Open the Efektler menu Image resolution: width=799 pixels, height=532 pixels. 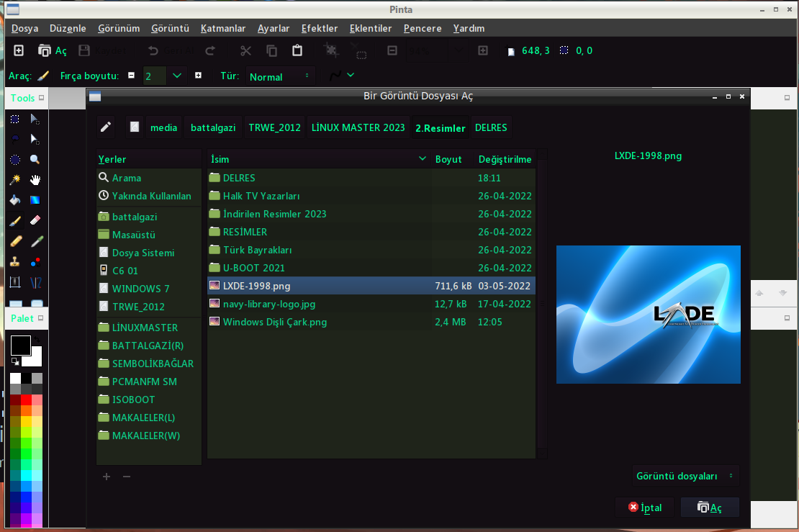(x=320, y=29)
